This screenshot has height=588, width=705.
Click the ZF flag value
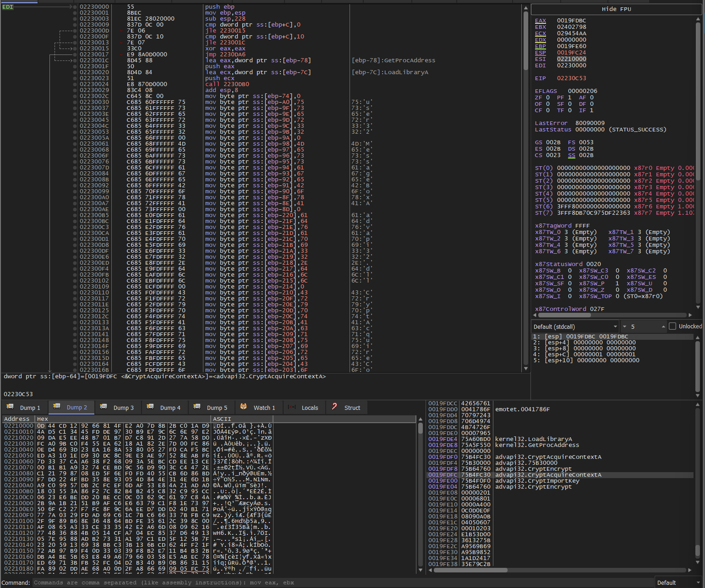548,98
